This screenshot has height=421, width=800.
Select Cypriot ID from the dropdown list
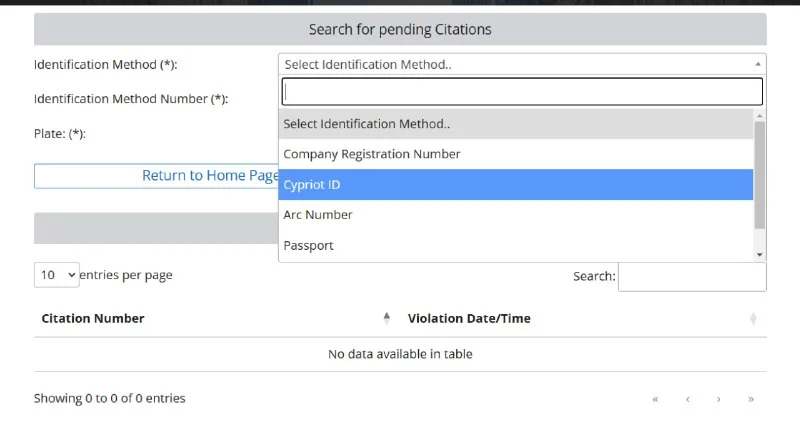pyautogui.click(x=515, y=185)
